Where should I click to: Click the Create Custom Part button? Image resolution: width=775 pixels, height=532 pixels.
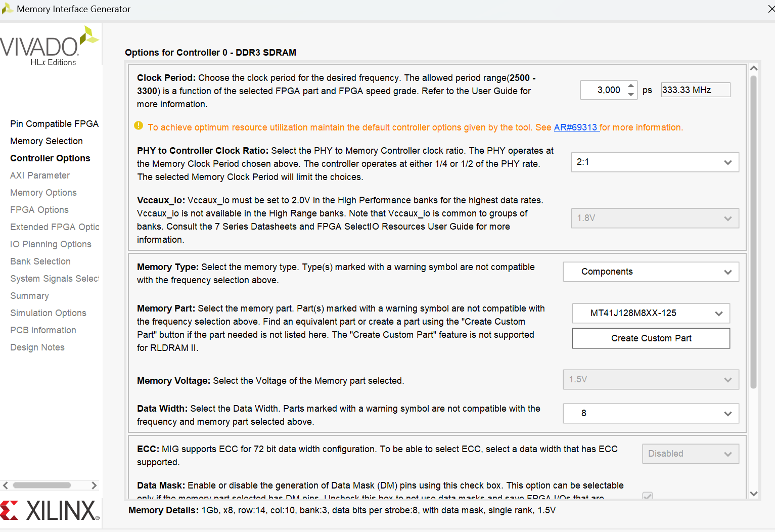pos(651,338)
